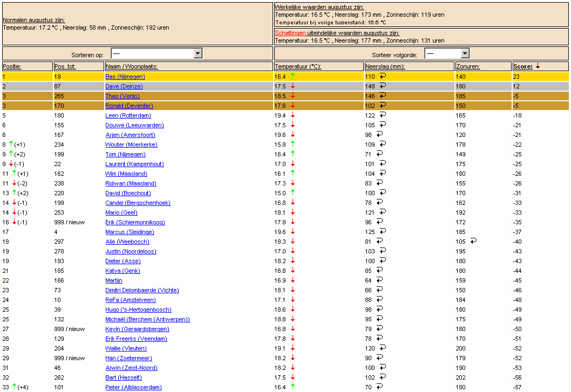The image size is (571, 392).
Task: Open Dimitri Delombaerde (Vichte) link
Action: (142, 291)
